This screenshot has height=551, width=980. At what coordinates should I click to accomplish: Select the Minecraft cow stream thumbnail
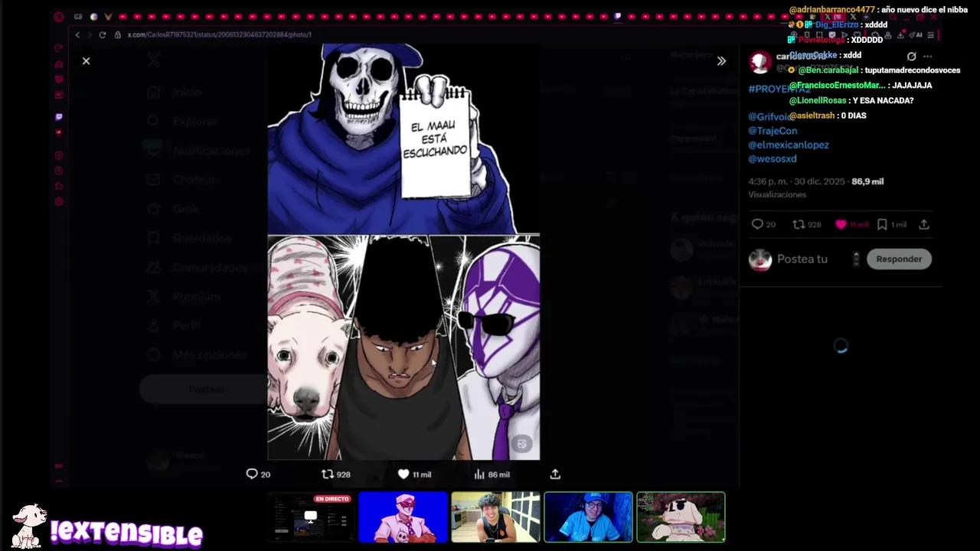tap(680, 517)
